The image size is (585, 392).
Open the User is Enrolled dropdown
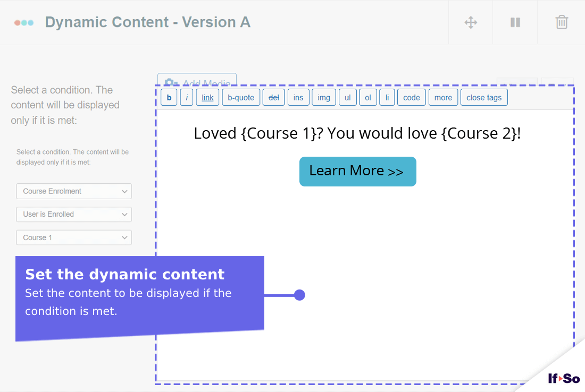[73, 215]
